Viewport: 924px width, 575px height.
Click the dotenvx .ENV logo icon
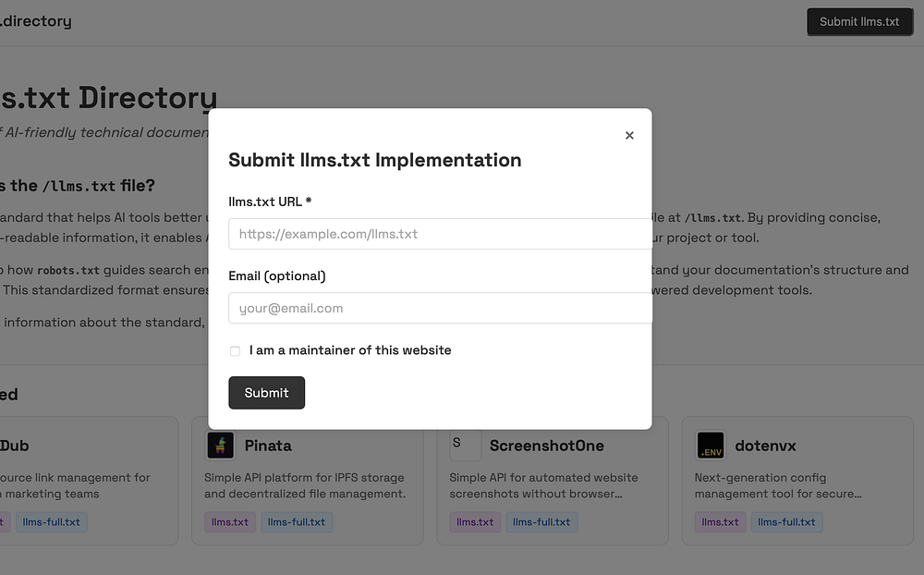pyautogui.click(x=711, y=446)
